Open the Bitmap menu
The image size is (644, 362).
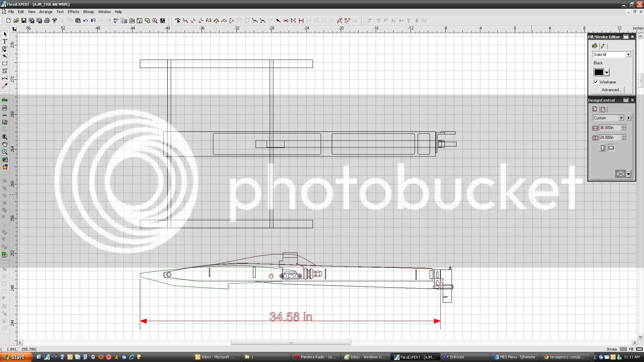89,12
